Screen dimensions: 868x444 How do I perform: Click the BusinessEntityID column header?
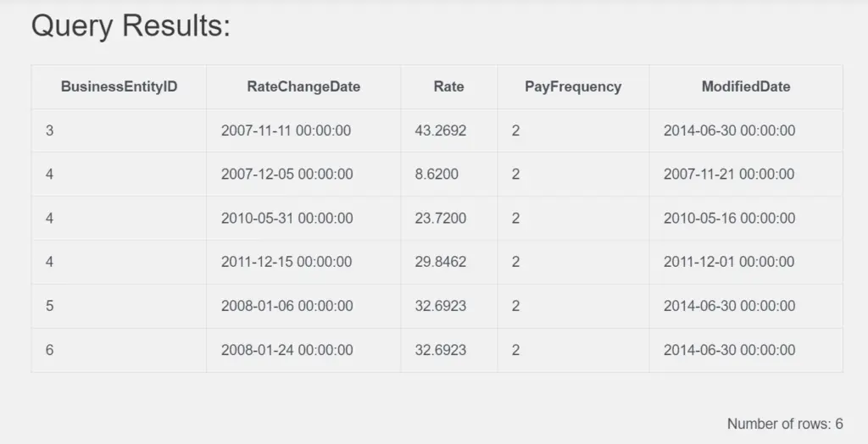(119, 86)
